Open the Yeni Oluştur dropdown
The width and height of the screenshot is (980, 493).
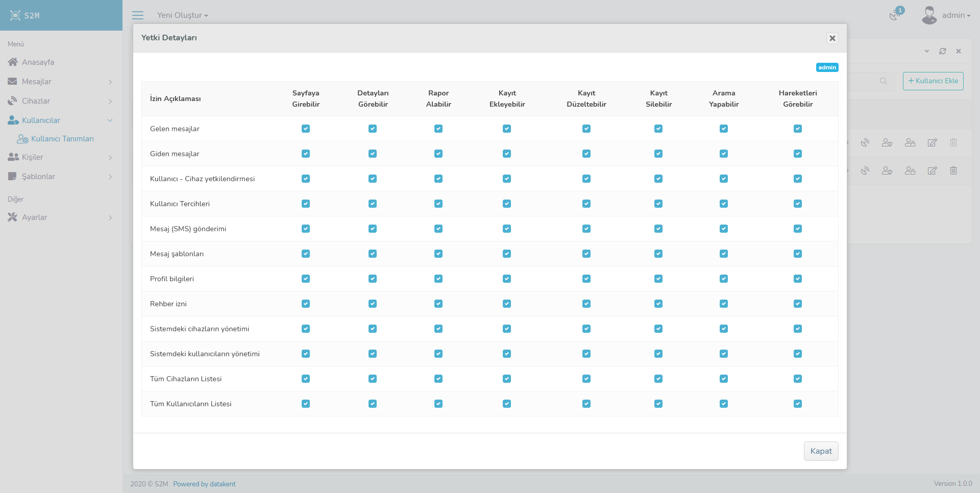click(x=182, y=15)
